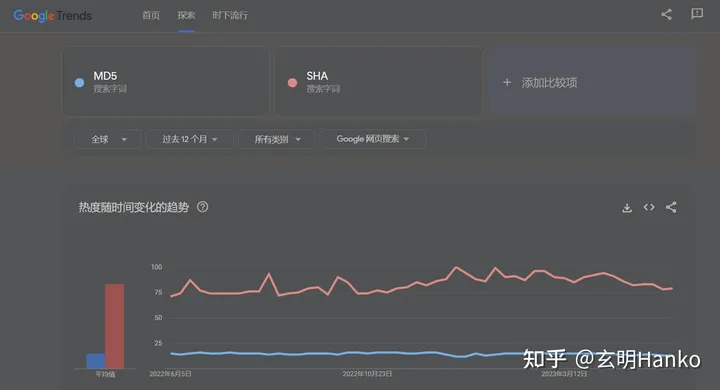Share the interest-over-time chart

coord(671,207)
